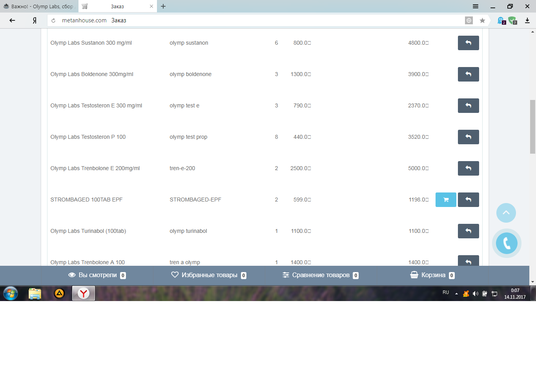Click return arrow for Trenbolone E 200mg/ml row
This screenshot has width=536, height=392.
coord(468,168)
